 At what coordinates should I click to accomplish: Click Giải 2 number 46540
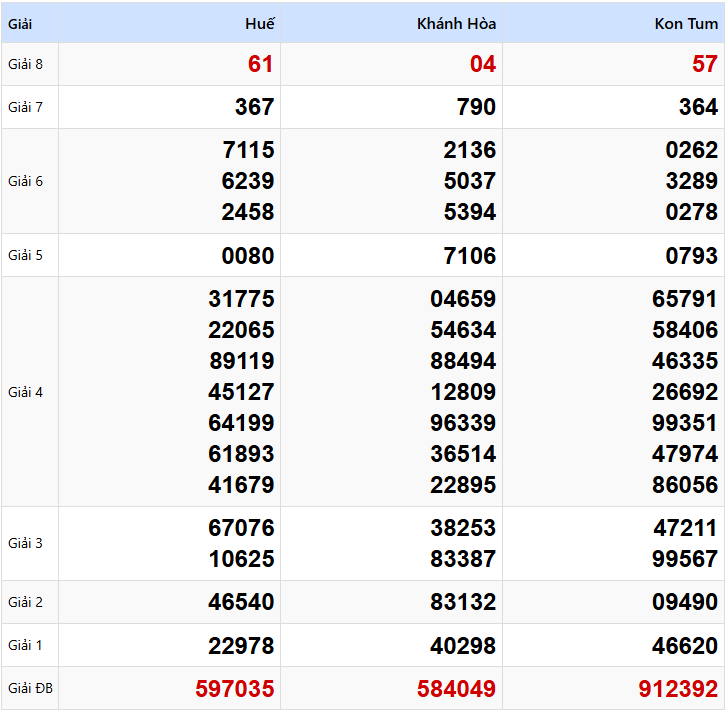(241, 602)
